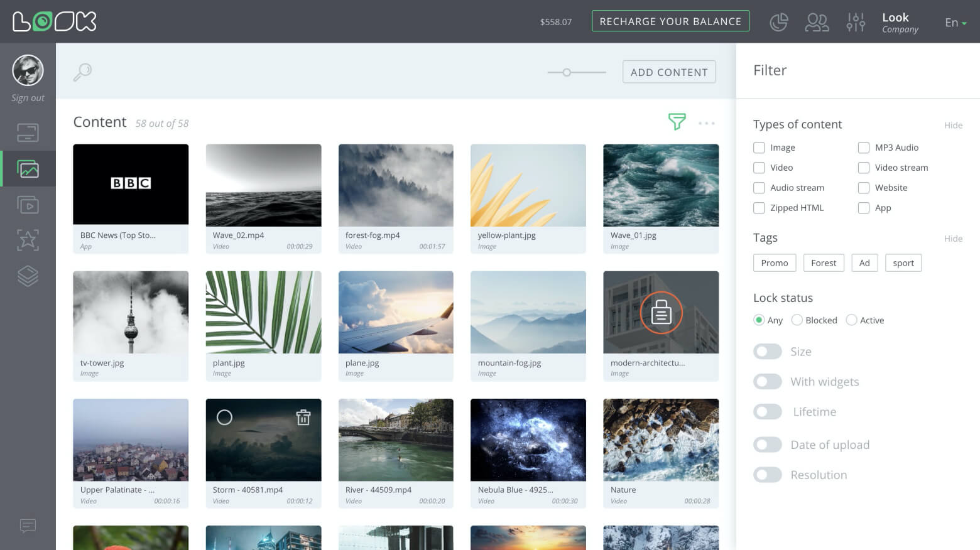
Task: Open the statistics pie chart panel
Action: point(779,21)
